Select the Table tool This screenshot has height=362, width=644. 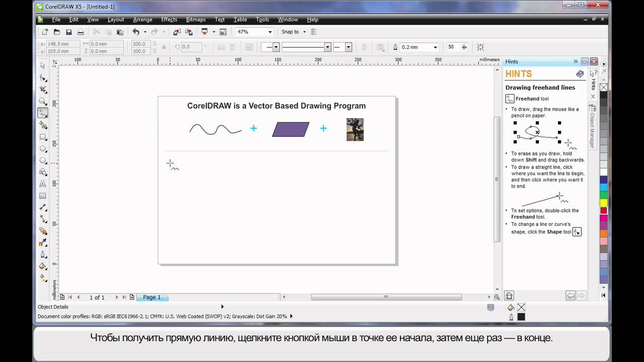pos(43,196)
